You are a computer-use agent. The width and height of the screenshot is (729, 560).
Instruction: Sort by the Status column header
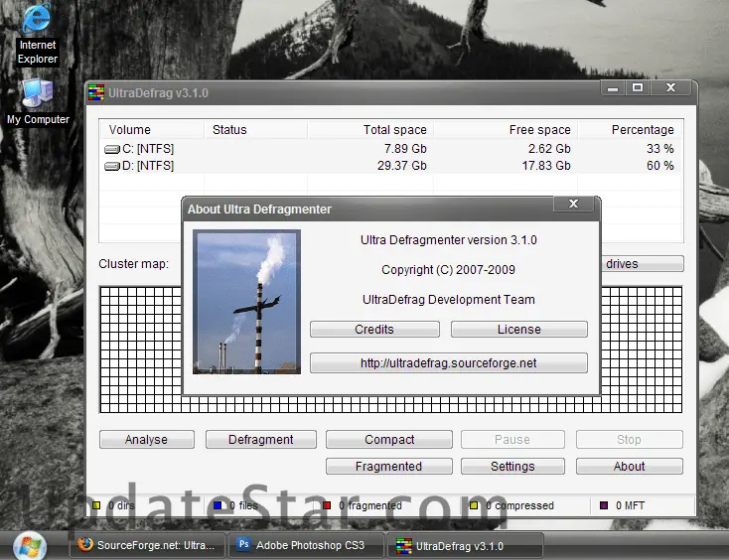(255, 130)
